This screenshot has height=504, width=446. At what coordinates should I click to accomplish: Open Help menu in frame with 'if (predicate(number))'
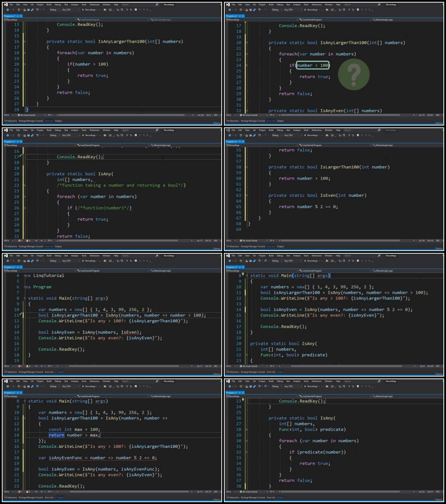pyautogui.click(x=338, y=381)
